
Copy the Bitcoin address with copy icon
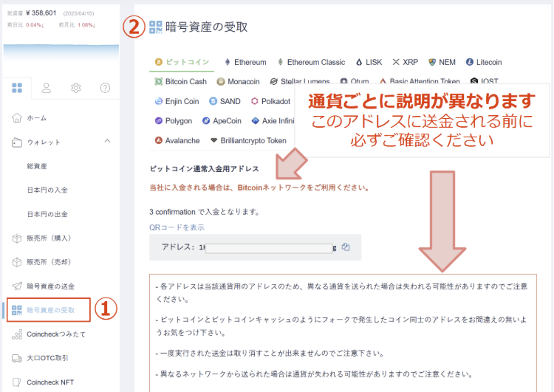pos(346,247)
